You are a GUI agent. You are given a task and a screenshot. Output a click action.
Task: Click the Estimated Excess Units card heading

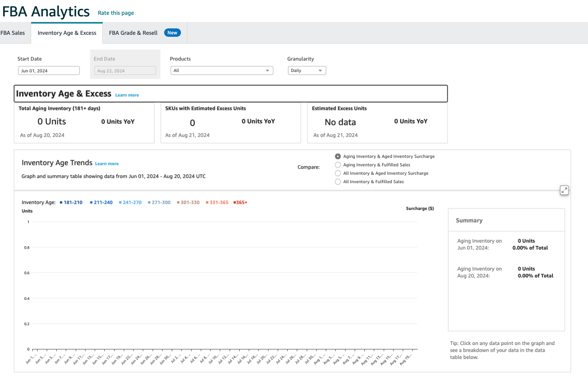[339, 108]
